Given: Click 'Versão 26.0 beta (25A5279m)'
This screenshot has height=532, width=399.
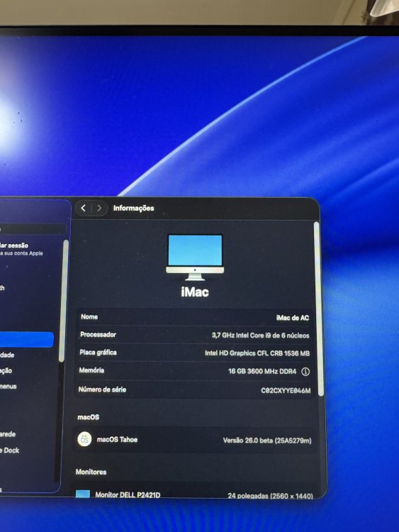Looking at the screenshot, I should pos(267,440).
